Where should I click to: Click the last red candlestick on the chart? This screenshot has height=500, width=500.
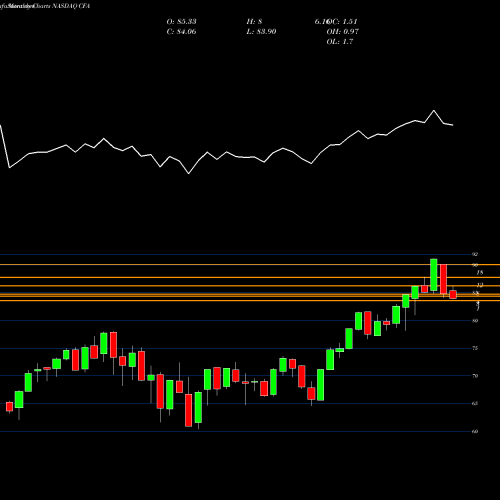[453, 294]
